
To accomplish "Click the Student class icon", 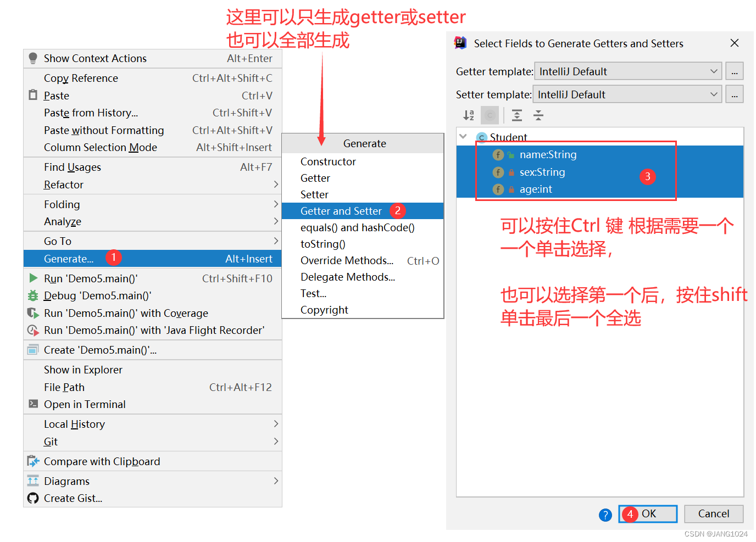I will [481, 137].
